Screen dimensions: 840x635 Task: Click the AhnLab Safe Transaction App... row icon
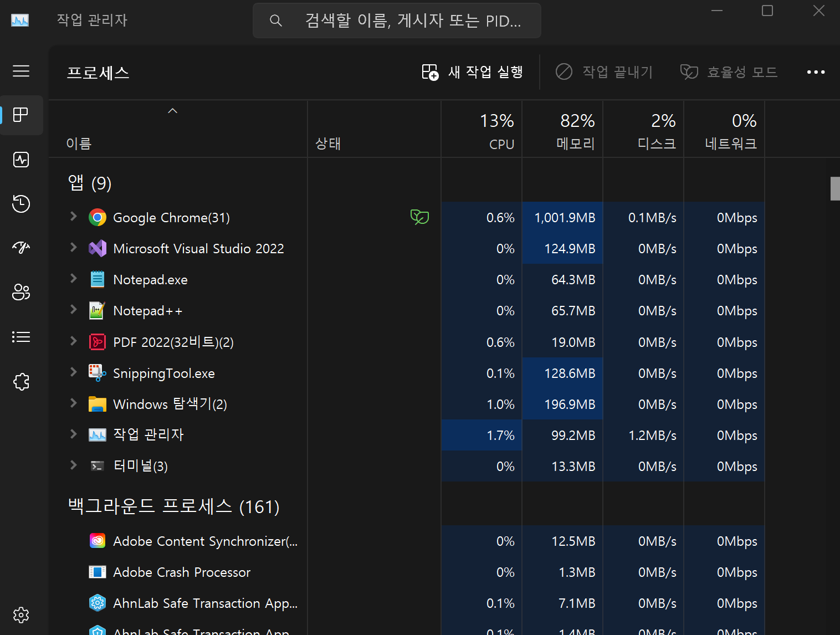(98, 603)
